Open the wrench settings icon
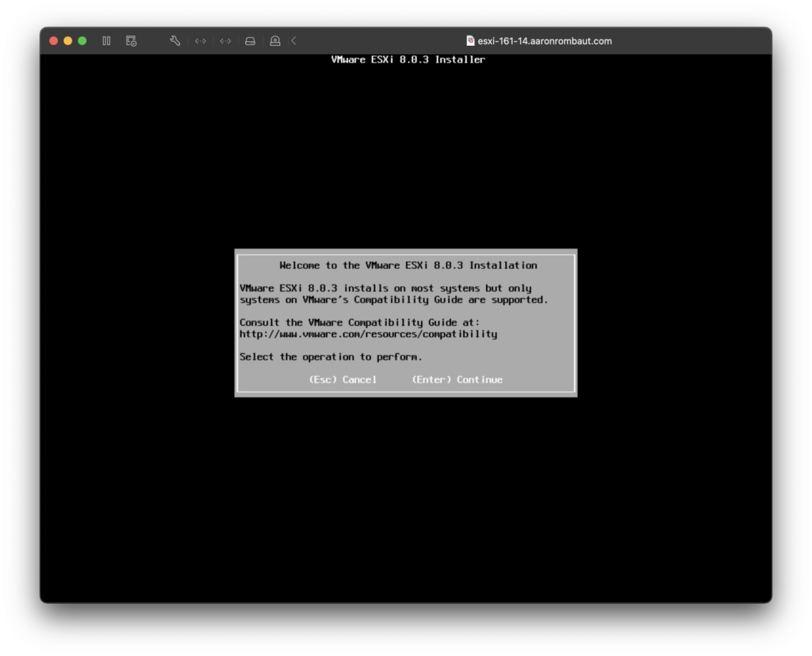 175,41
